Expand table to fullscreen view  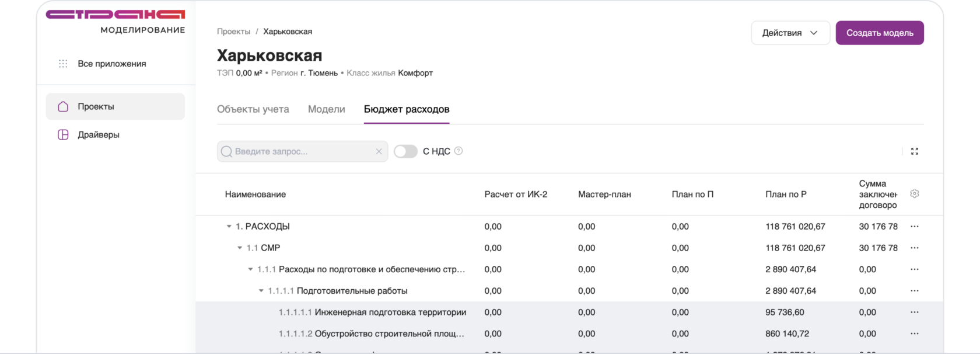[914, 151]
